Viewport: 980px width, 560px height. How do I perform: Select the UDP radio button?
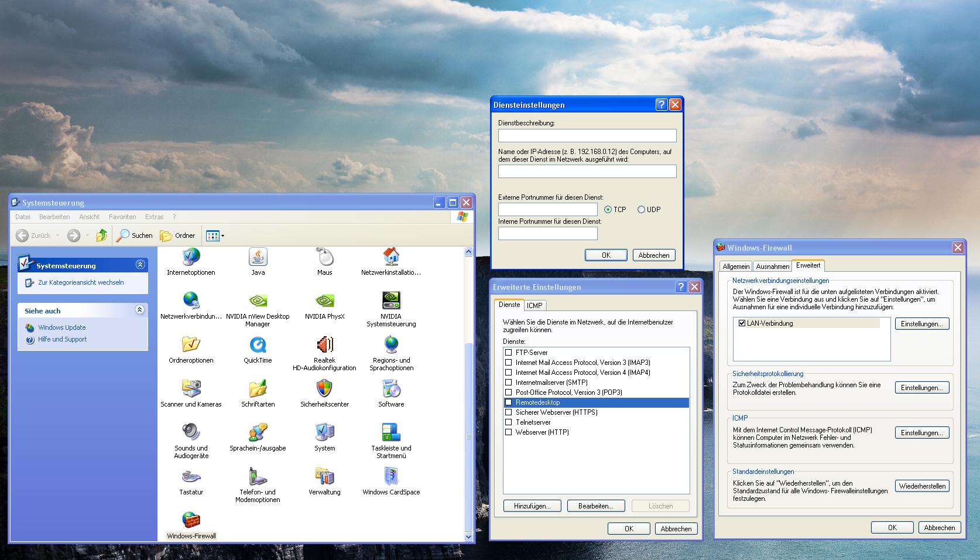641,210
